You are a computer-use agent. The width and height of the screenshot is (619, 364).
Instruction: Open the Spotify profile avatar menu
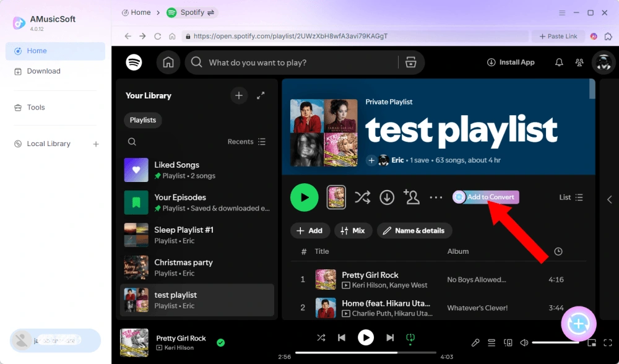point(604,63)
